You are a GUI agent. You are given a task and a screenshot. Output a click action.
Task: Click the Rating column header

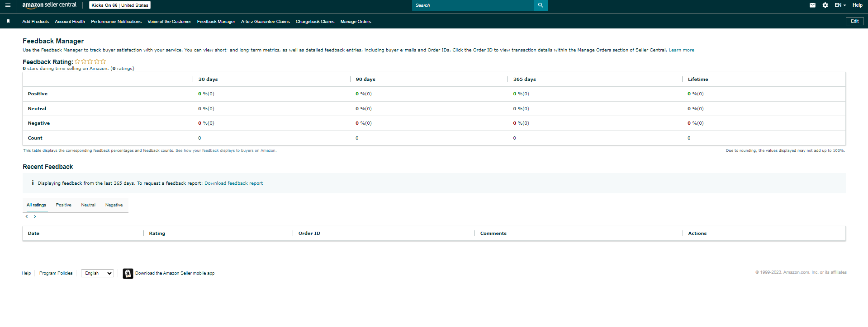click(157, 234)
